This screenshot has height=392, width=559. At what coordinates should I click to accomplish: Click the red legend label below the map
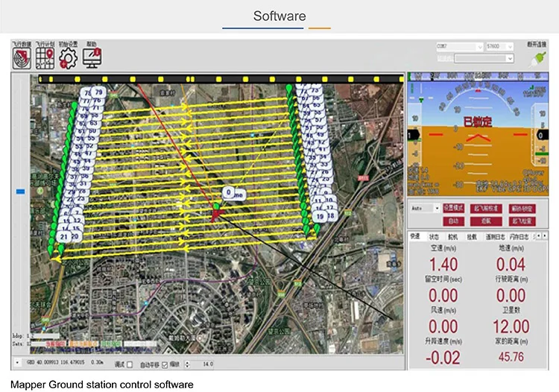[55, 344]
